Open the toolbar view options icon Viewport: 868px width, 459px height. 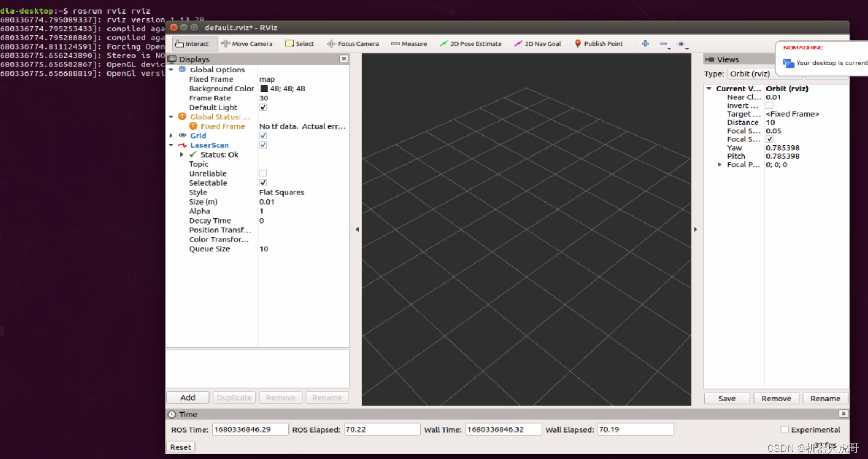click(682, 44)
